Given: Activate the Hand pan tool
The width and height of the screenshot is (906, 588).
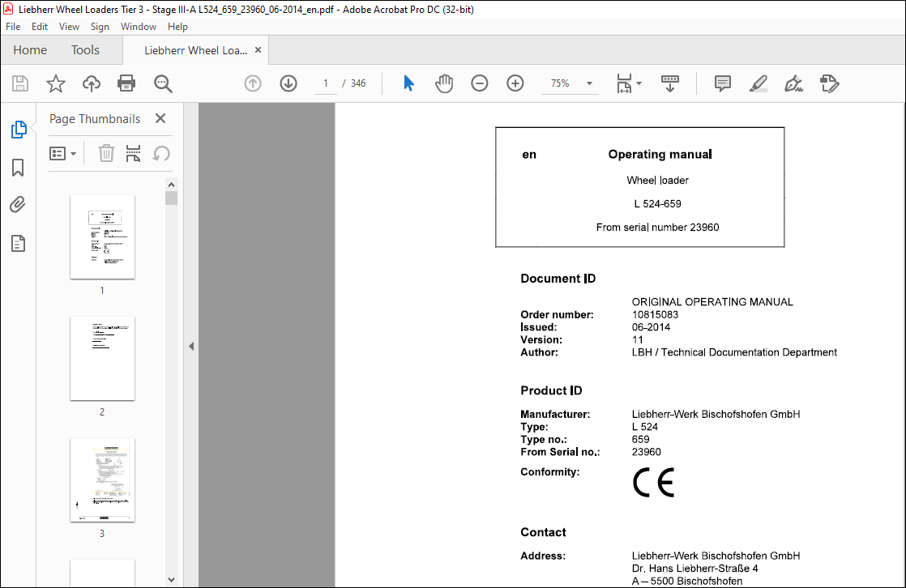Looking at the screenshot, I should point(444,83).
